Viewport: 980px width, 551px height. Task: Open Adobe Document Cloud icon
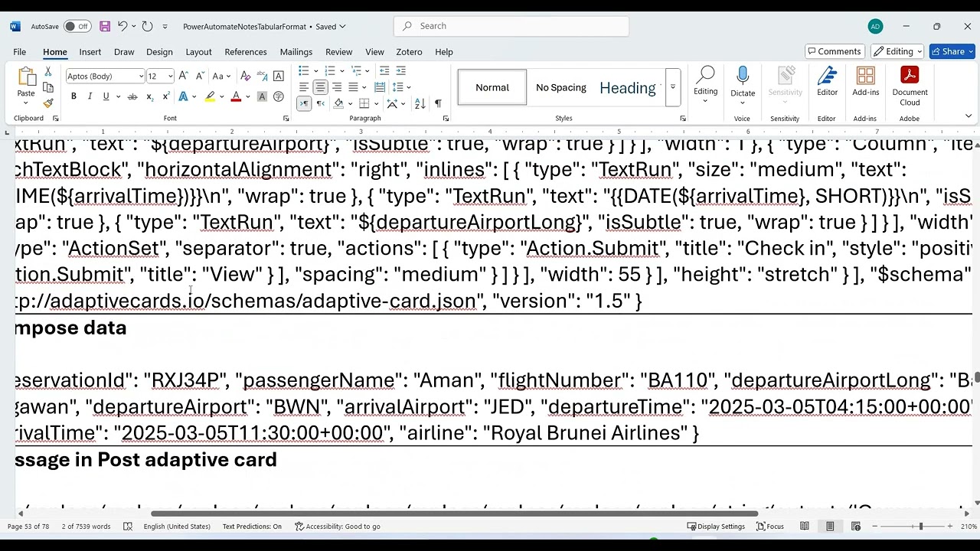[x=910, y=86]
